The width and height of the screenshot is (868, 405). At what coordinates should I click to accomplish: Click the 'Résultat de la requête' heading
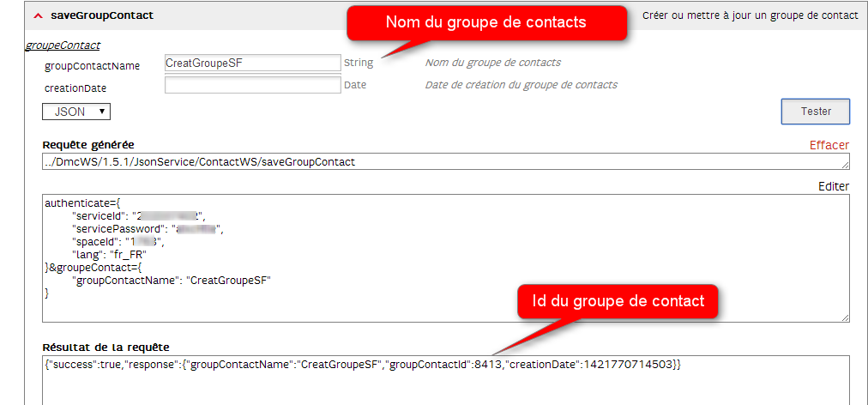105,348
